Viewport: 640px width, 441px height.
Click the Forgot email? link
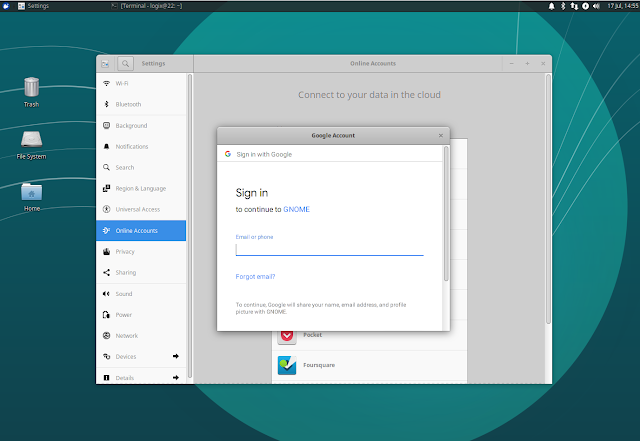coord(255,276)
